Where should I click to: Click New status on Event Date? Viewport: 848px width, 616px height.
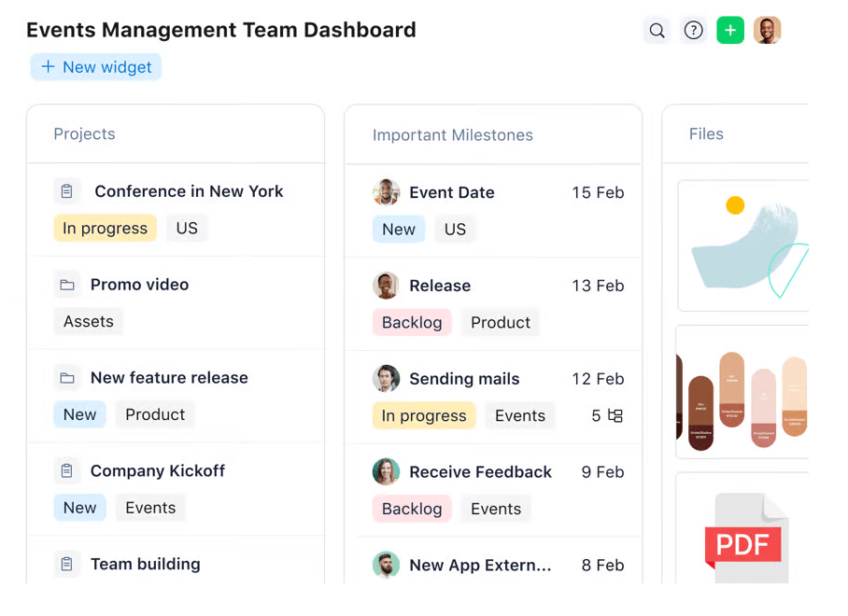pos(399,229)
